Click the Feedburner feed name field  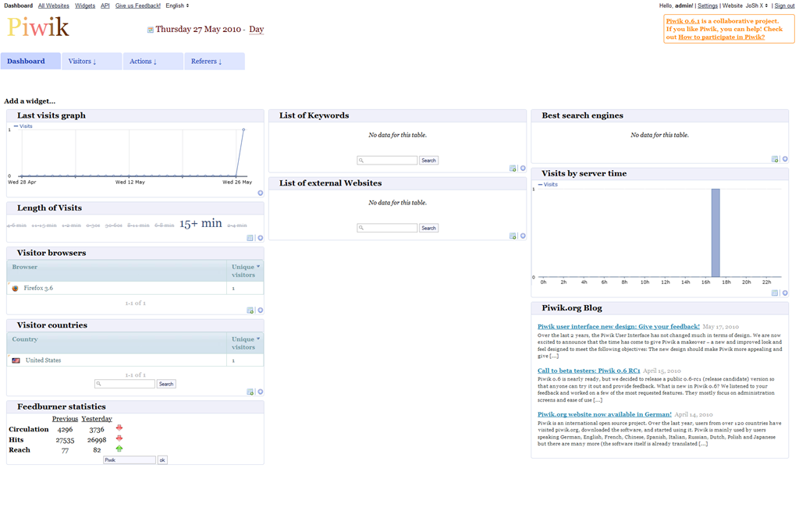tap(130, 460)
